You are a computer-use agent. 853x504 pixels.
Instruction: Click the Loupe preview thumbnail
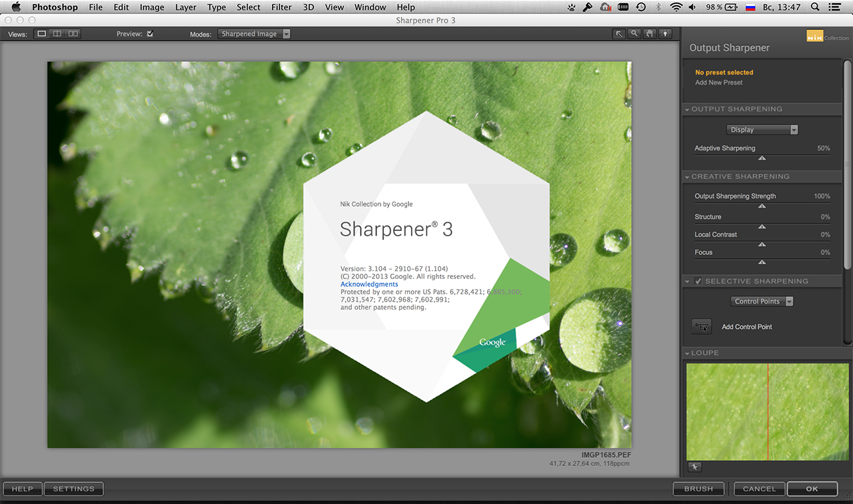(768, 411)
